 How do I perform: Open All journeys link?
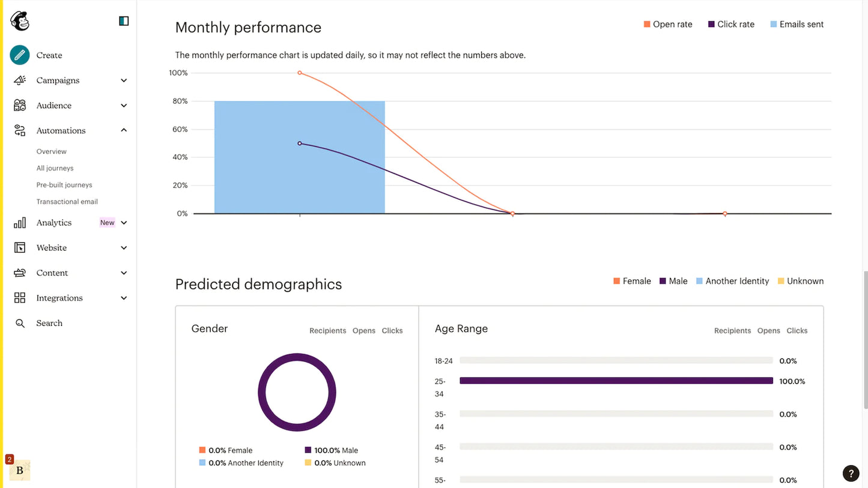coord(55,169)
